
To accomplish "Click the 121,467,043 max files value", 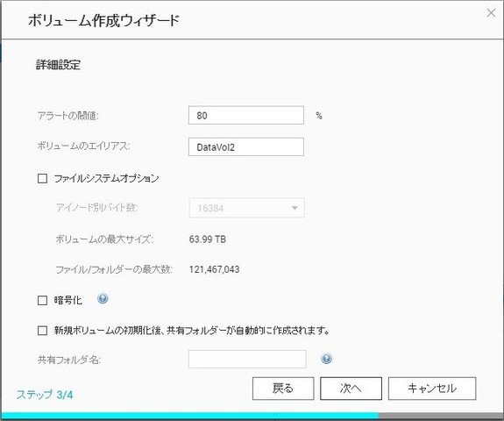I will pyautogui.click(x=214, y=269).
